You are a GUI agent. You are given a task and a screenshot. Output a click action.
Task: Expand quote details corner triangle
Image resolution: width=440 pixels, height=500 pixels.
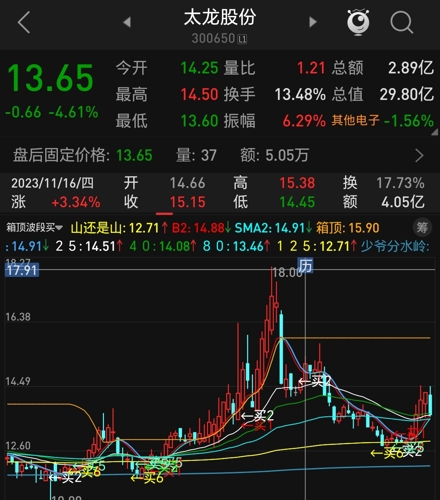tap(435, 133)
